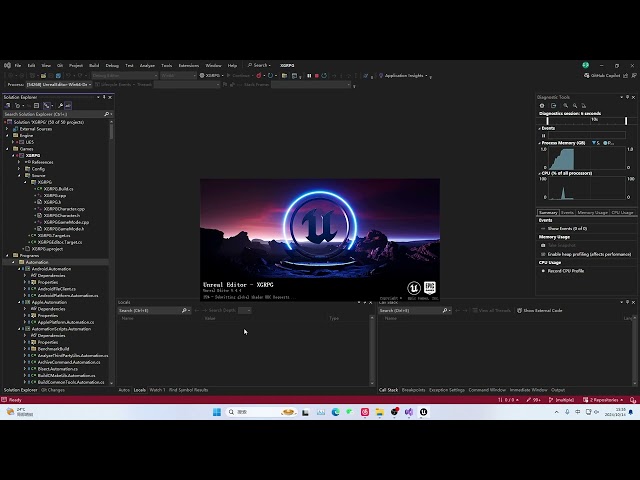The height and width of the screenshot is (480, 640).
Task: Collapse the Process Memory (GB) graph section
Action: tap(539, 143)
